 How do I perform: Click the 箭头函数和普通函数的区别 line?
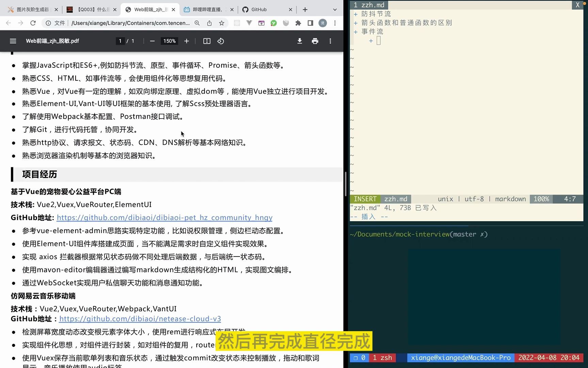407,23
